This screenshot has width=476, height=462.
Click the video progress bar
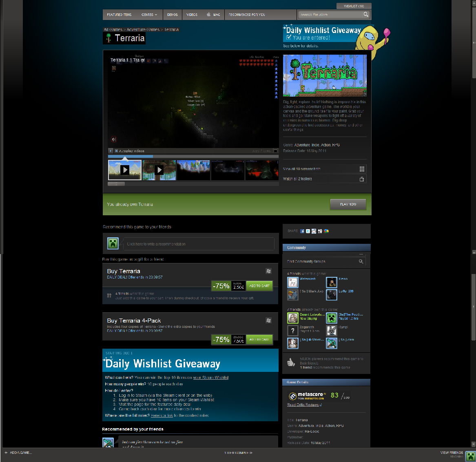[x=193, y=156]
